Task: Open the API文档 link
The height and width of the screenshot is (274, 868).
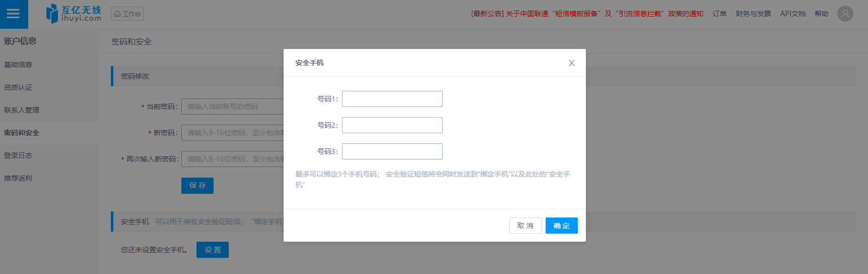Action: pos(792,14)
